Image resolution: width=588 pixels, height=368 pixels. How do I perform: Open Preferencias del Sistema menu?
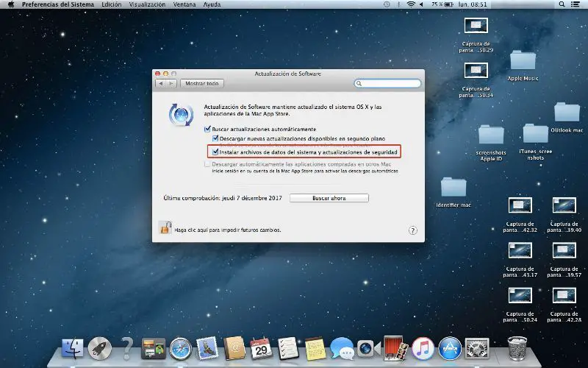click(58, 4)
